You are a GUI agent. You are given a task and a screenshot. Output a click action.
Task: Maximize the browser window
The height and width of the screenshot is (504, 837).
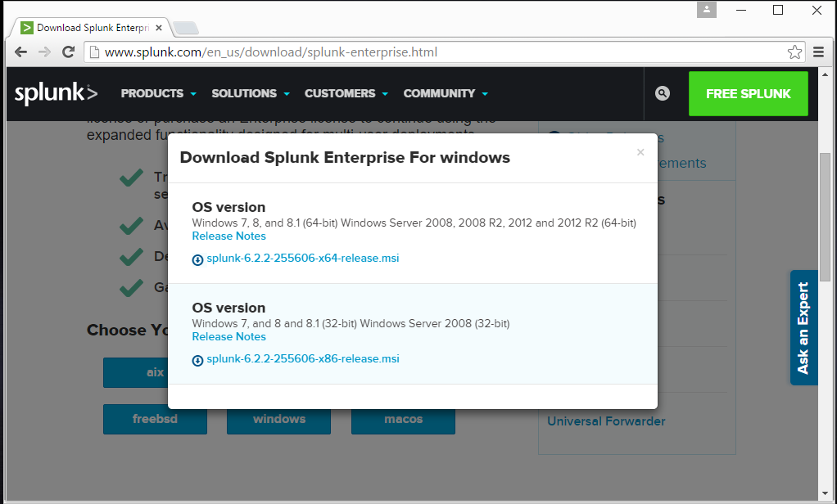coord(778,10)
